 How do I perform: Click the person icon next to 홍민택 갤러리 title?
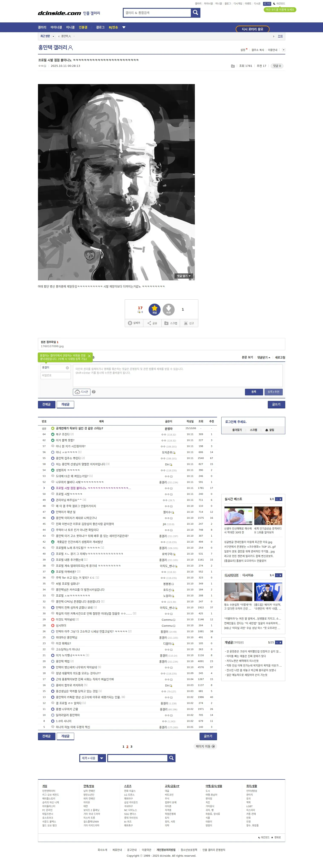(70, 48)
